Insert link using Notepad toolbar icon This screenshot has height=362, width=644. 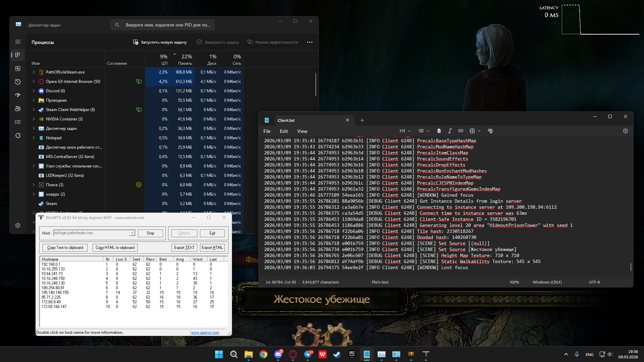[x=461, y=131]
